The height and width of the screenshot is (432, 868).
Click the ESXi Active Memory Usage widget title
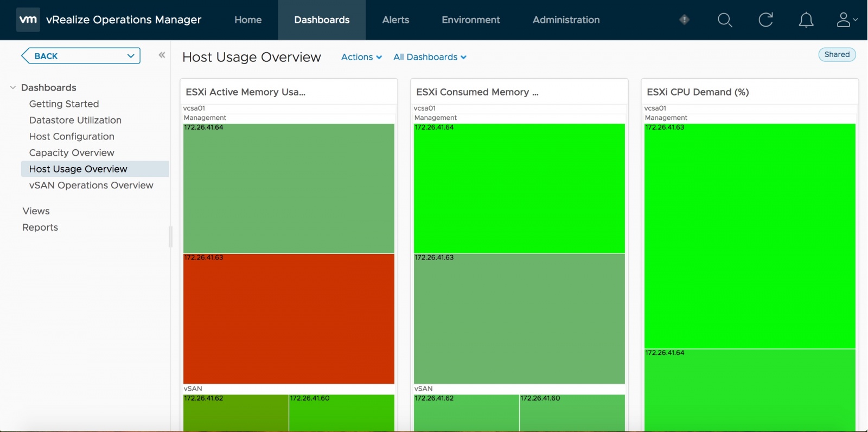click(245, 92)
